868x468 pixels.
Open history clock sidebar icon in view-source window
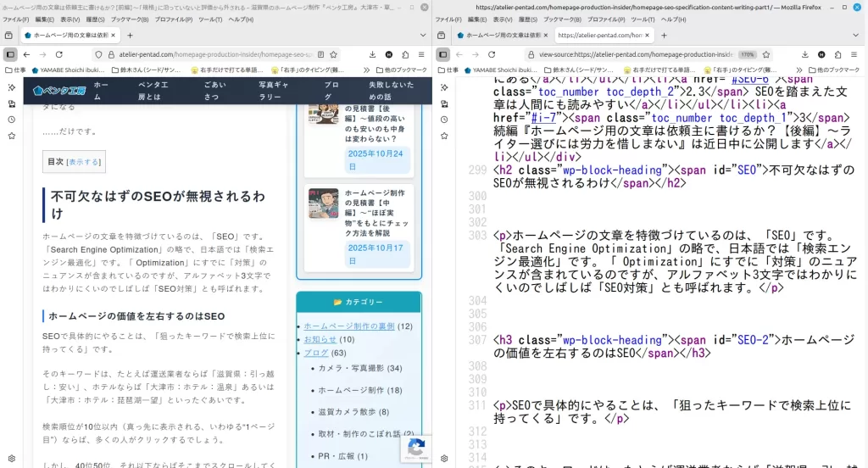[444, 120]
